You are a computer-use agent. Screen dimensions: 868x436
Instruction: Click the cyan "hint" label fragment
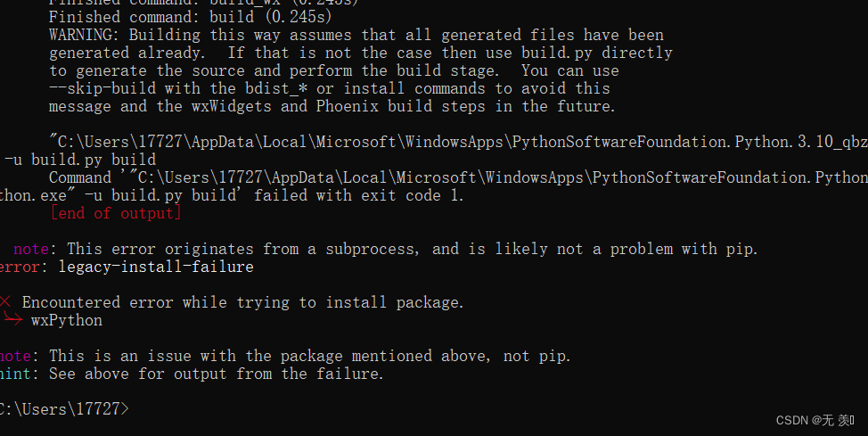click(x=15, y=374)
